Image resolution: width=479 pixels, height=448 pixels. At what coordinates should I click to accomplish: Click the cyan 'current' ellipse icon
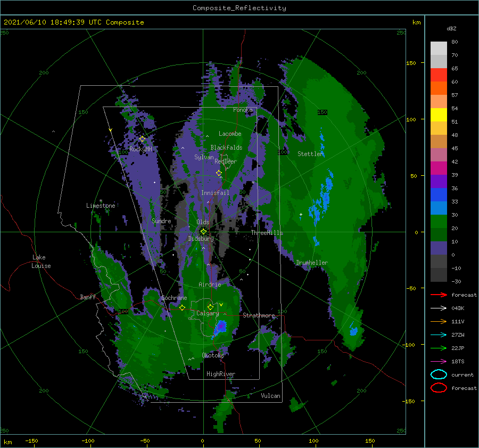pos(439,374)
